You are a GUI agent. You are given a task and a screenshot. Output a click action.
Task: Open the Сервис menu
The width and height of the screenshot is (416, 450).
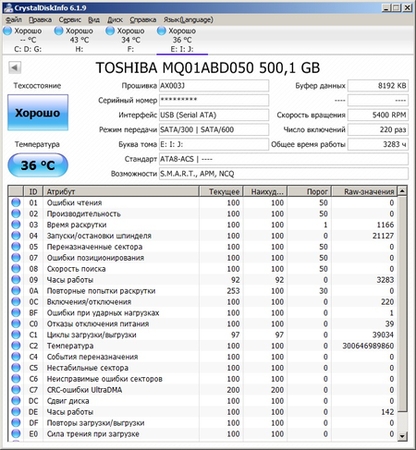(x=70, y=20)
